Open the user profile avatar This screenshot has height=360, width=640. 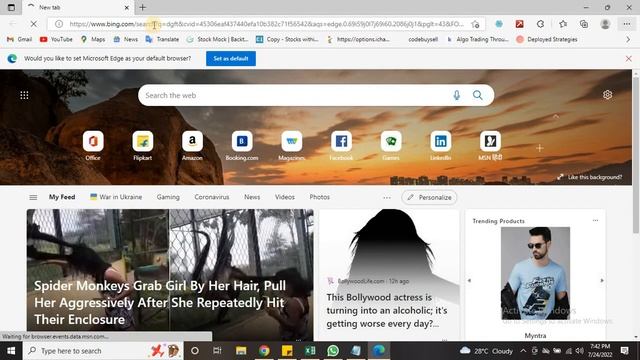coord(605,24)
